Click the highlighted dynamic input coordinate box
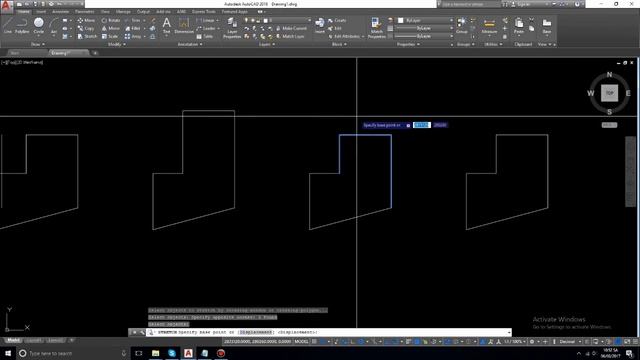This screenshot has width=640, height=360. (x=422, y=125)
